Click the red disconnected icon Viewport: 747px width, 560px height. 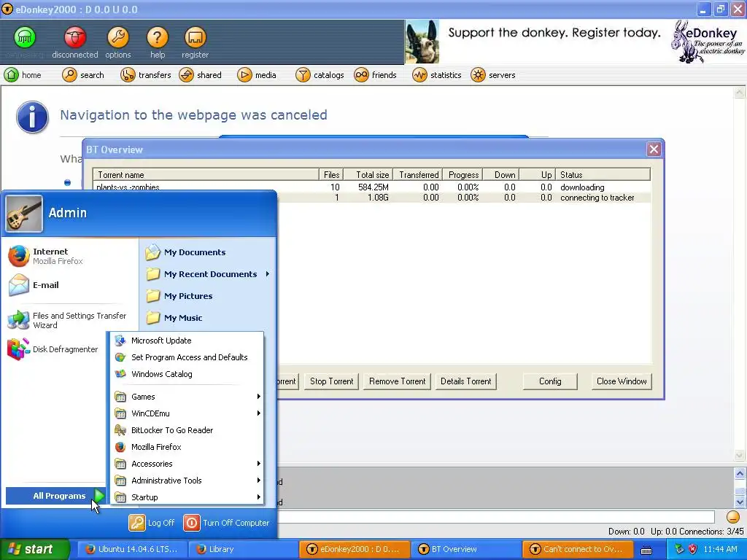coord(75,37)
